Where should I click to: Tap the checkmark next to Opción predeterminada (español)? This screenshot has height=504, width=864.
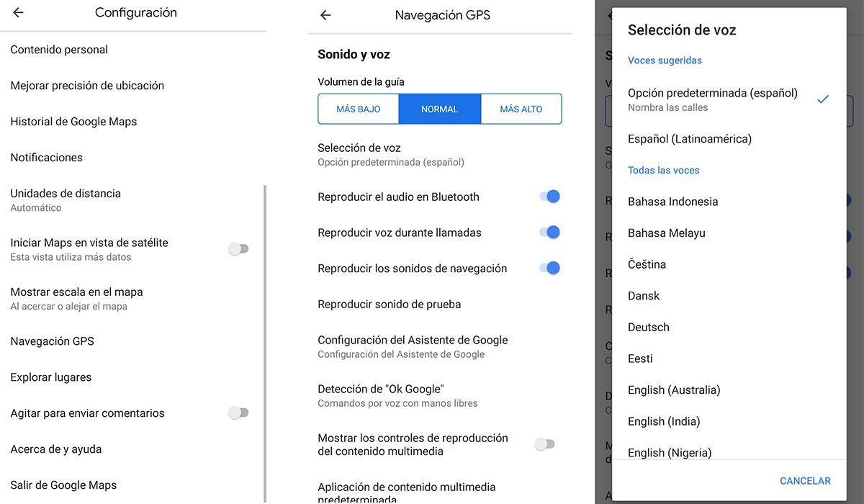(x=823, y=100)
